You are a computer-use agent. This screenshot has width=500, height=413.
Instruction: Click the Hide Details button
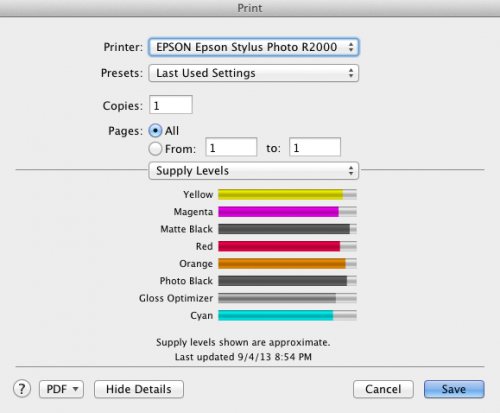pos(139,389)
